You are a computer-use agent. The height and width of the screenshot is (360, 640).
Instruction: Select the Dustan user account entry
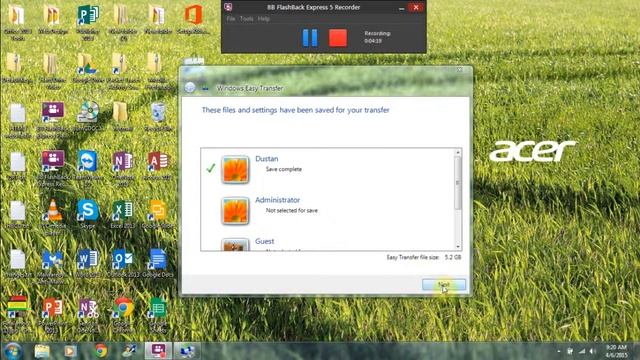pos(328,169)
